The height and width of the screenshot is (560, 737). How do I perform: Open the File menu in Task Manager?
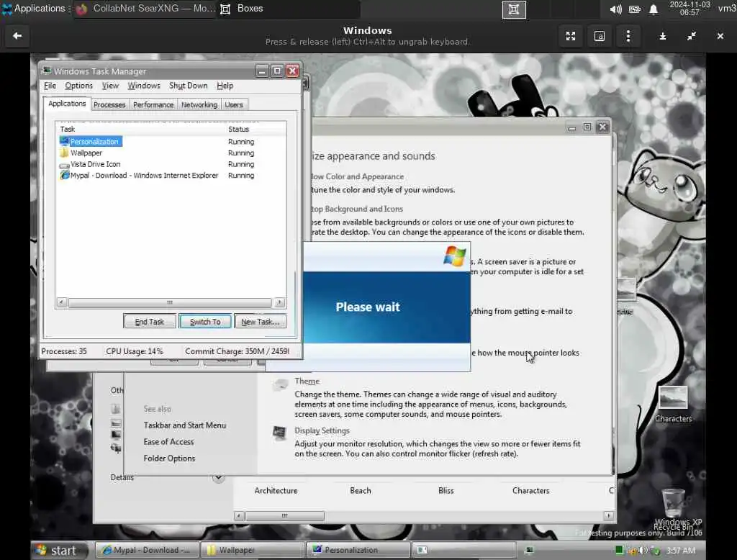pos(50,86)
